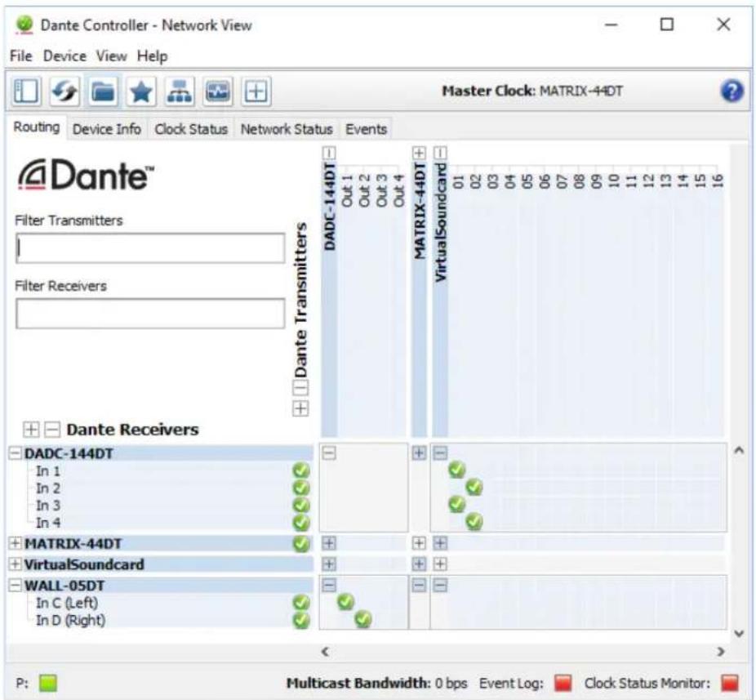Expand MATRIX-44DT row at DADC-144DT column
The height and width of the screenshot is (700, 756).
pos(329,543)
